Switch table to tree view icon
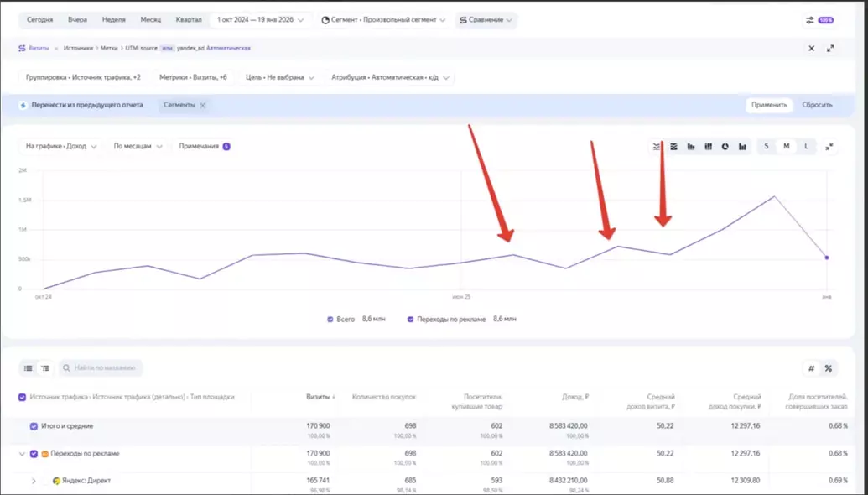The height and width of the screenshot is (495, 868). click(x=45, y=367)
